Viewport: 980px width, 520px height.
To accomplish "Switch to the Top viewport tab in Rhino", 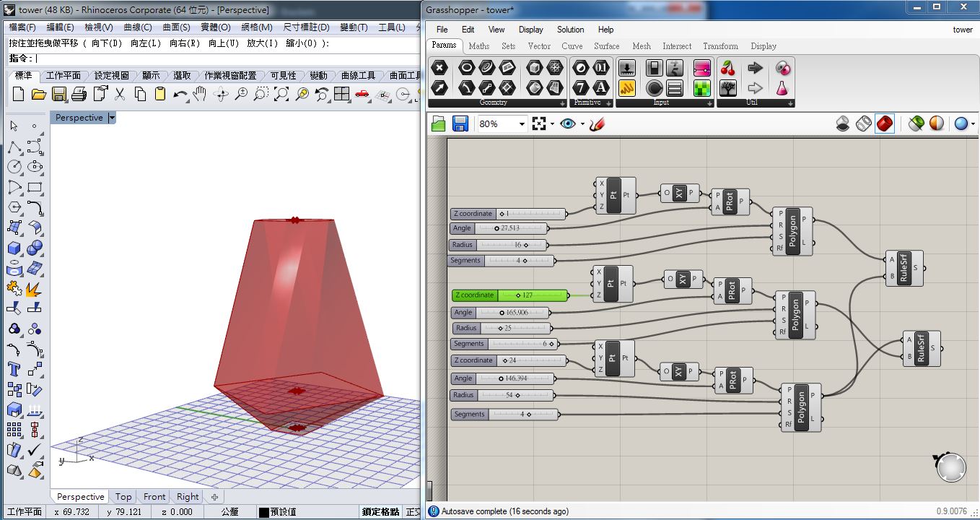I will coord(123,497).
